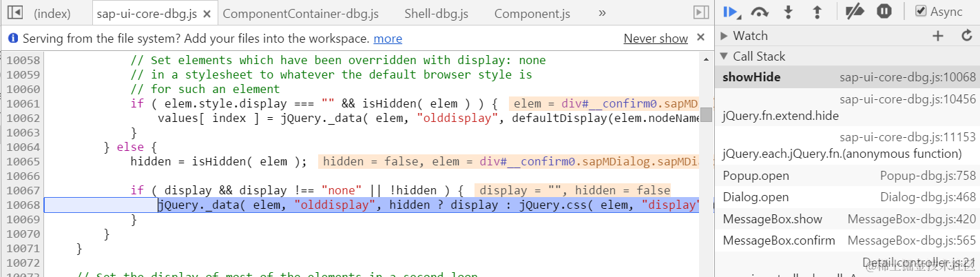Toggle the debugger sidebar pane icon

point(700,12)
